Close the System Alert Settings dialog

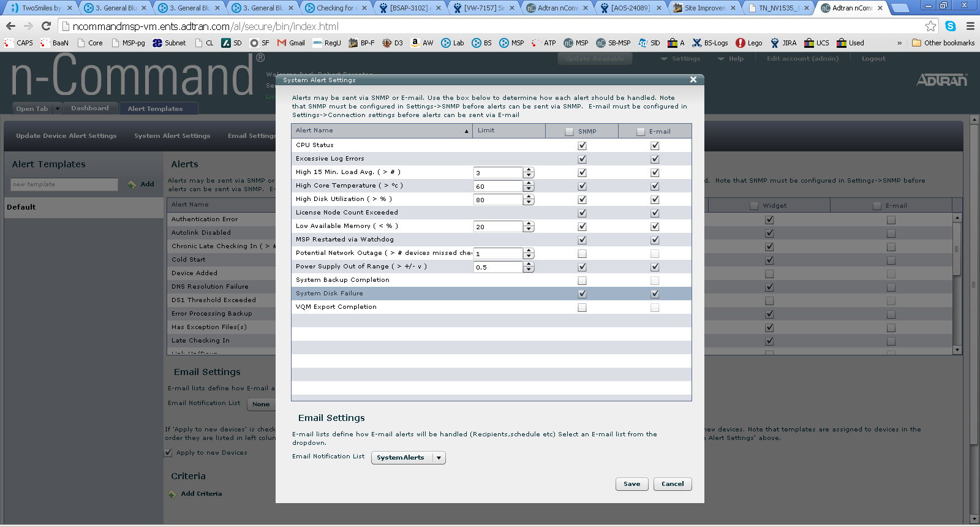click(693, 80)
